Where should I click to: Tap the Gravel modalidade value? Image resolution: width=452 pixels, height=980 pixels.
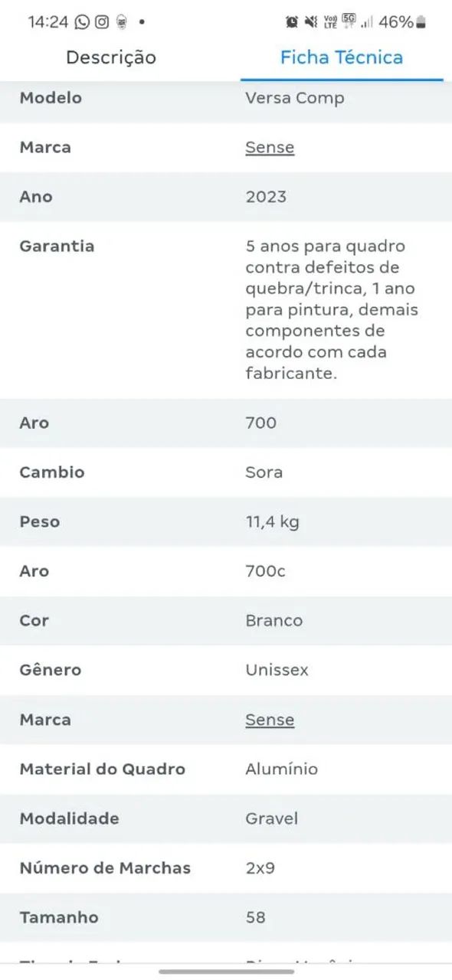coord(270,818)
